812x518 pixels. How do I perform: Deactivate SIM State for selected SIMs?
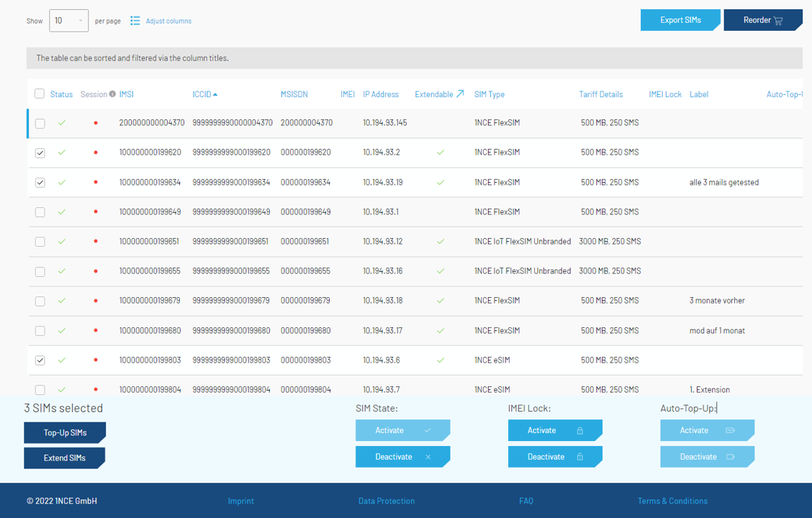click(x=402, y=457)
